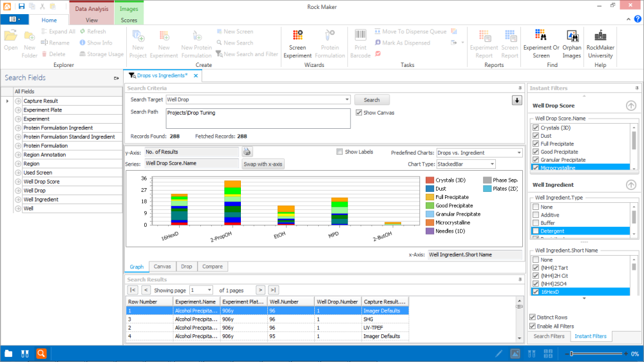This screenshot has height=362, width=644.
Task: Click the Expand All button
Action: (58, 32)
